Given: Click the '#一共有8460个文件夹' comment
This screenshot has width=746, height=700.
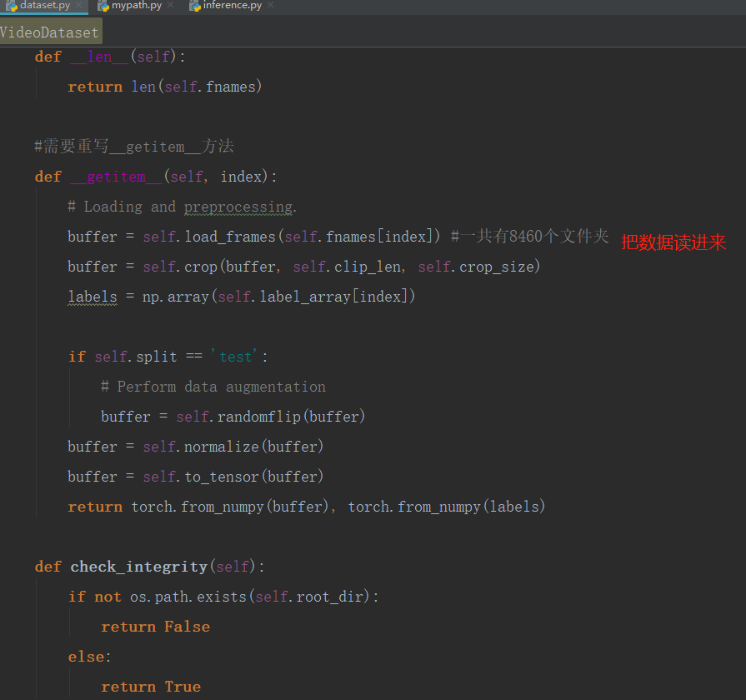Looking at the screenshot, I should [529, 237].
